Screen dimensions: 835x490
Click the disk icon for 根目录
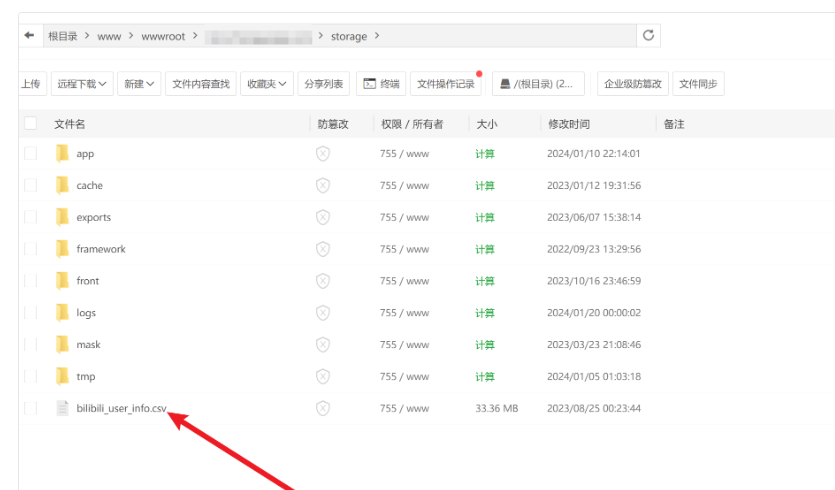coord(505,84)
